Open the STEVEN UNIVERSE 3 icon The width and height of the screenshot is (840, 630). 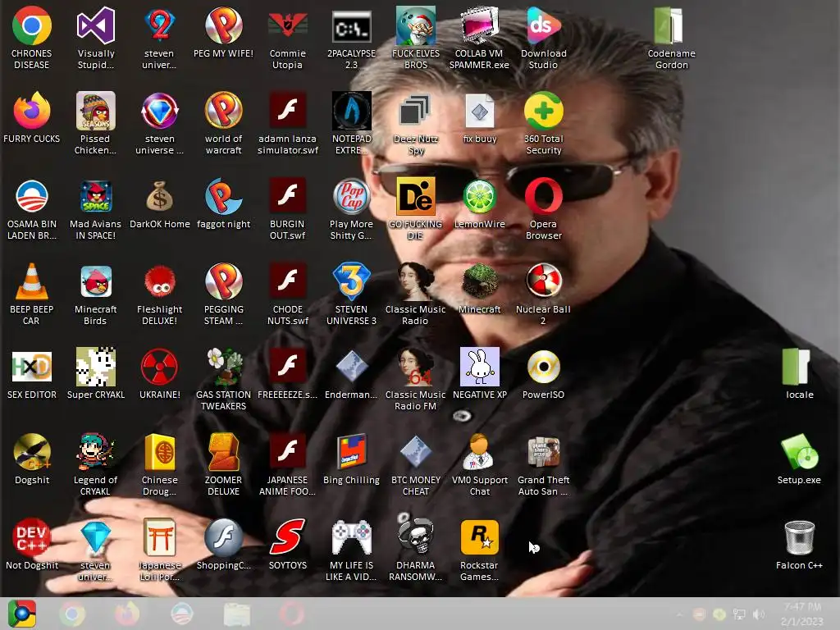pos(351,281)
